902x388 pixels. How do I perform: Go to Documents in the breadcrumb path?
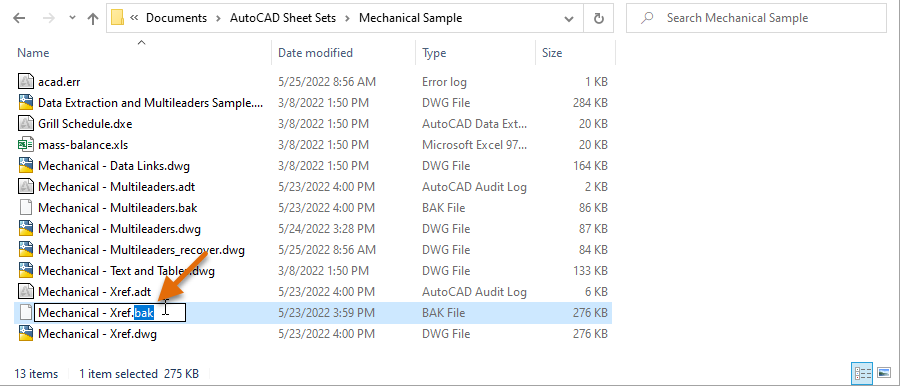click(x=176, y=18)
